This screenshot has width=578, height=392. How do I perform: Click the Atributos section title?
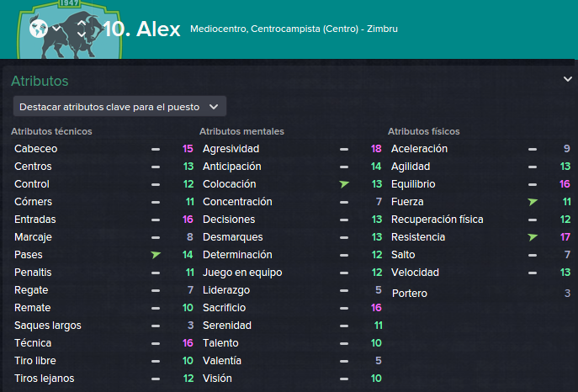click(x=40, y=81)
